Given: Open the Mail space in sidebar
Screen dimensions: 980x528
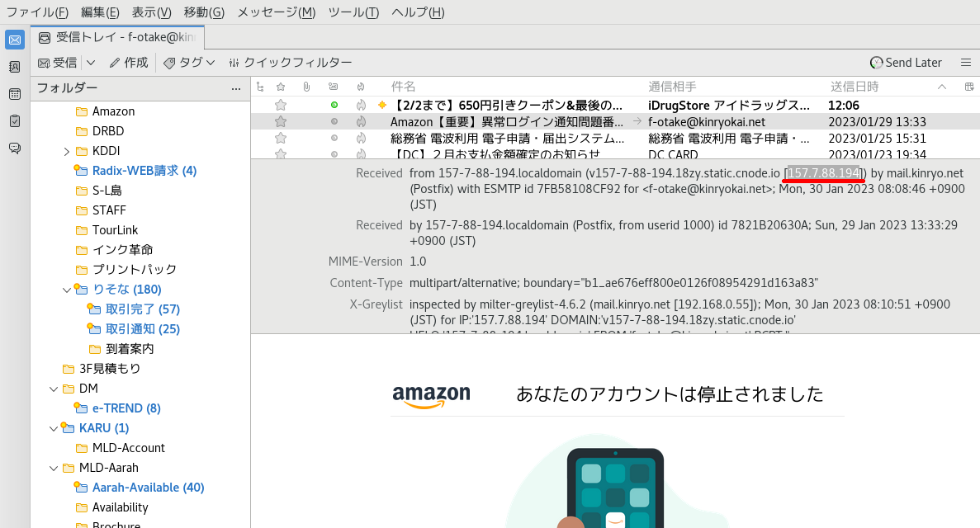Looking at the screenshot, I should [x=14, y=40].
